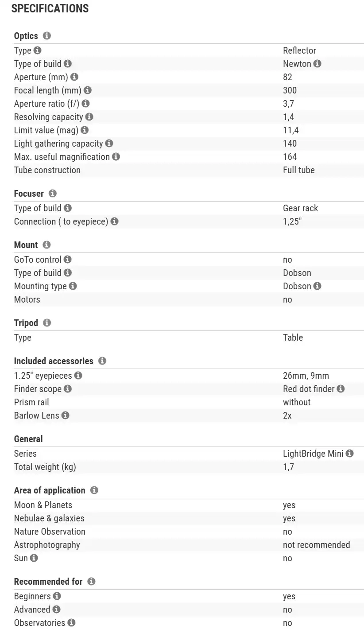Image resolution: width=364 pixels, height=629 pixels.
Task: Click info icon next to GoTo control
Action: (68, 260)
